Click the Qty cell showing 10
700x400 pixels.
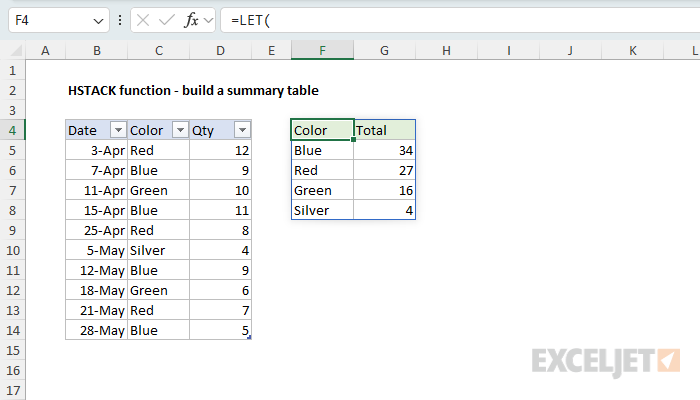[221, 191]
